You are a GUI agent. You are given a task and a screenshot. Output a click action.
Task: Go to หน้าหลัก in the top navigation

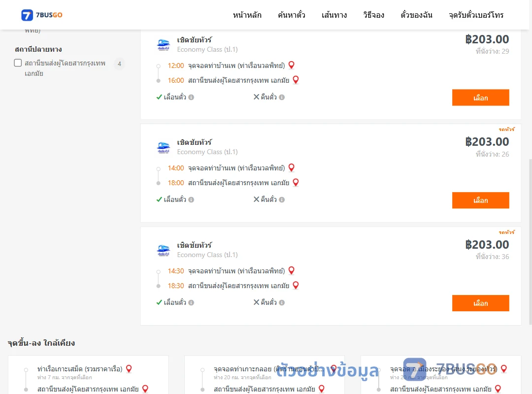pyautogui.click(x=247, y=15)
